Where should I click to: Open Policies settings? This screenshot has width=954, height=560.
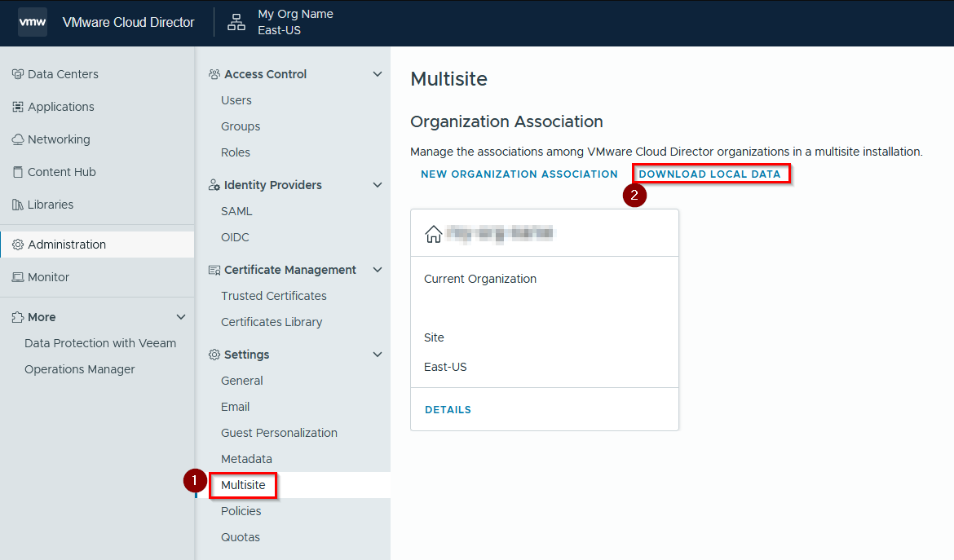point(241,511)
